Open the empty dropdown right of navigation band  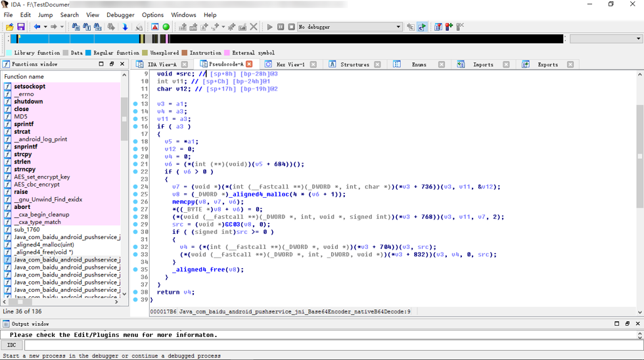[606, 39]
